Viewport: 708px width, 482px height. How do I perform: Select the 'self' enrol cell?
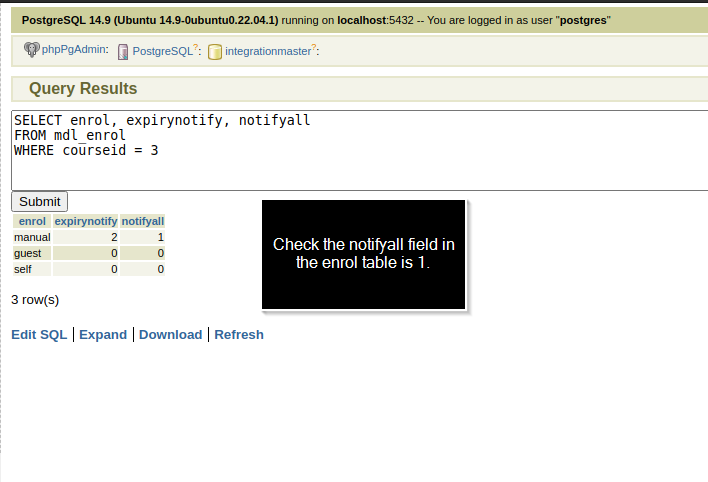coord(32,269)
